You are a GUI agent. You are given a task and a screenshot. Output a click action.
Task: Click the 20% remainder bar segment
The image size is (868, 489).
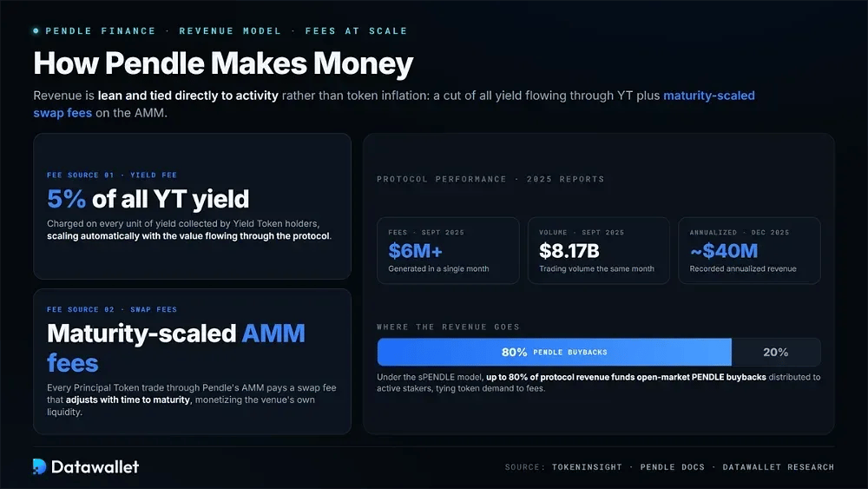pos(775,353)
